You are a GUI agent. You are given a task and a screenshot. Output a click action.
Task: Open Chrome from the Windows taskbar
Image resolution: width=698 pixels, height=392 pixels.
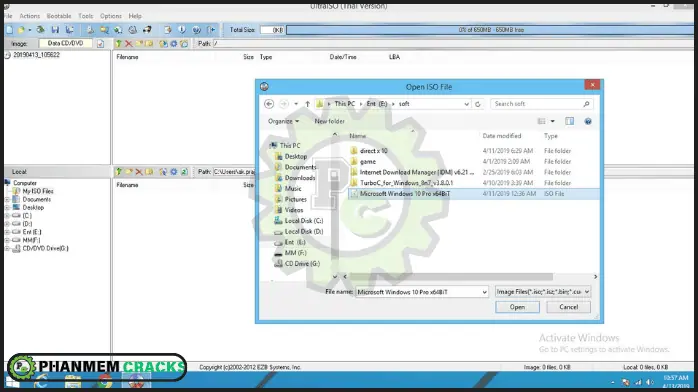(x=105, y=382)
